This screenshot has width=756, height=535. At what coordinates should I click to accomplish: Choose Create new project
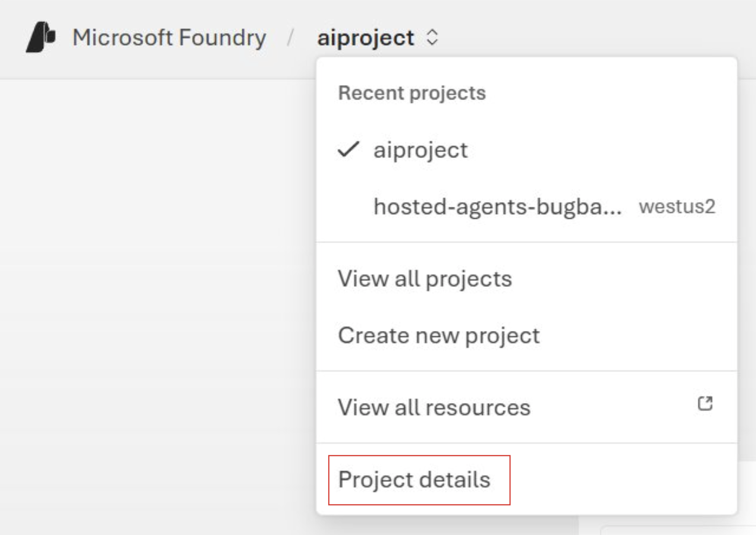[x=438, y=335]
